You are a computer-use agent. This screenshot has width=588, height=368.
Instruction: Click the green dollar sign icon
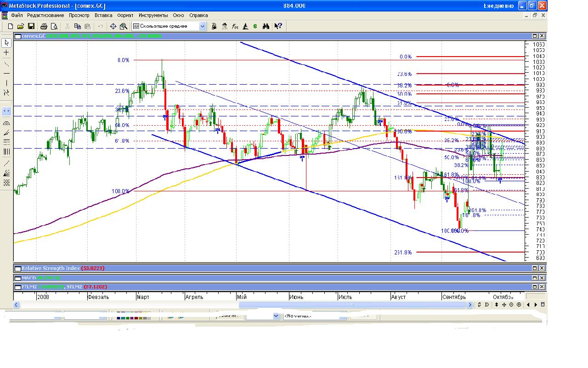(x=255, y=26)
